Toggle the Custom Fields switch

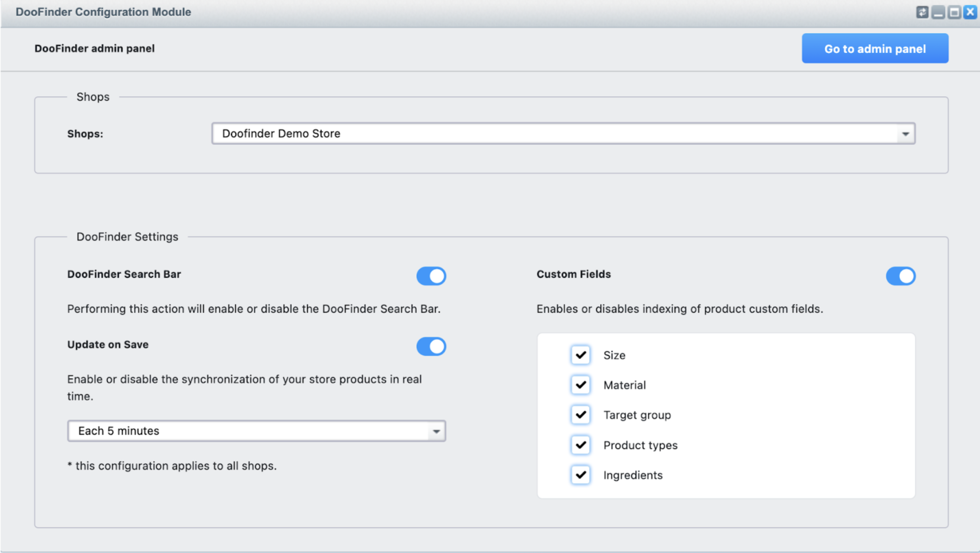pyautogui.click(x=900, y=276)
